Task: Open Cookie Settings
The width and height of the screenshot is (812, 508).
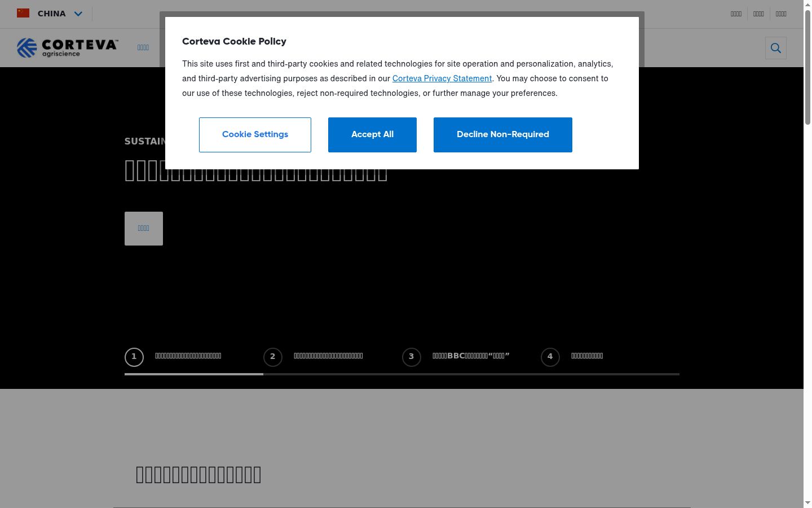Action: pos(255,135)
